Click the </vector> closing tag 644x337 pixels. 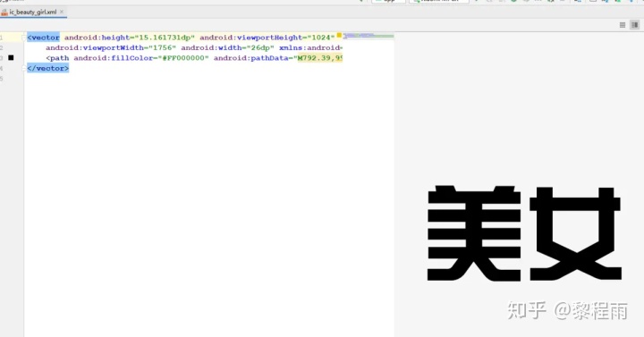[x=48, y=68]
